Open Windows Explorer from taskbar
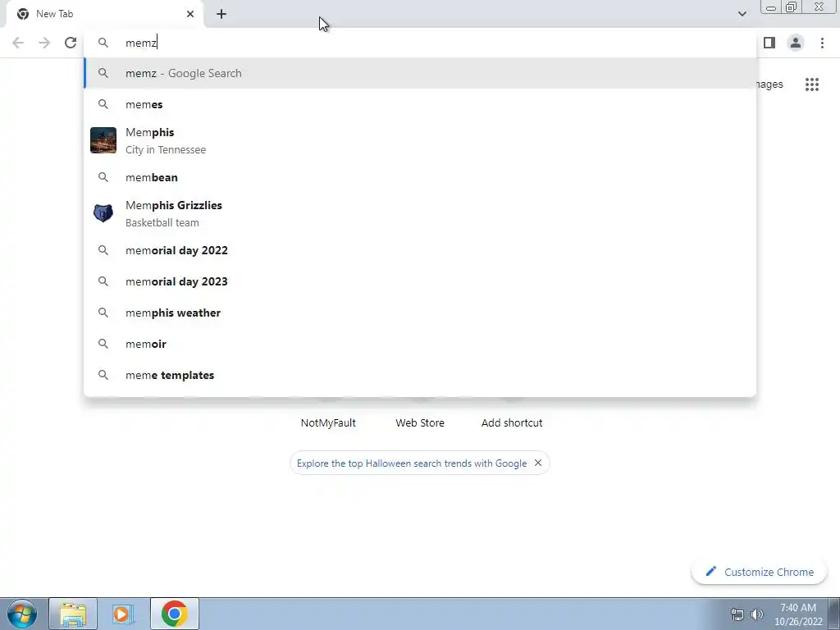840x630 pixels. click(x=73, y=614)
